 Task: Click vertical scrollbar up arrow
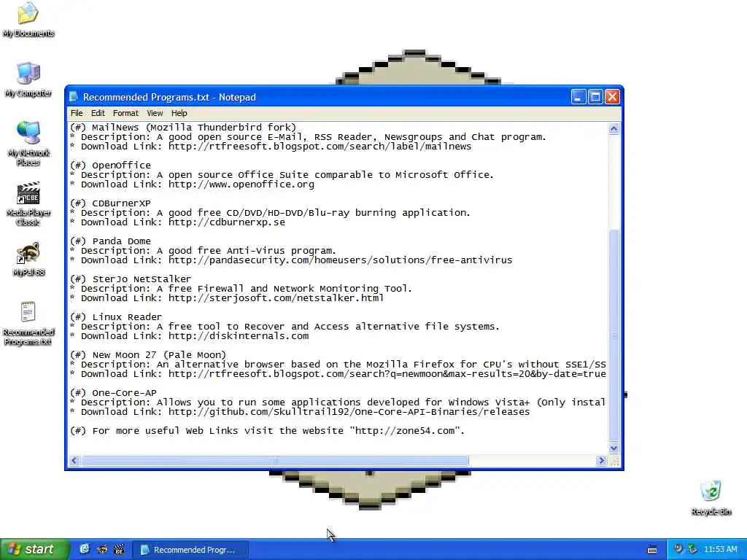point(614,128)
